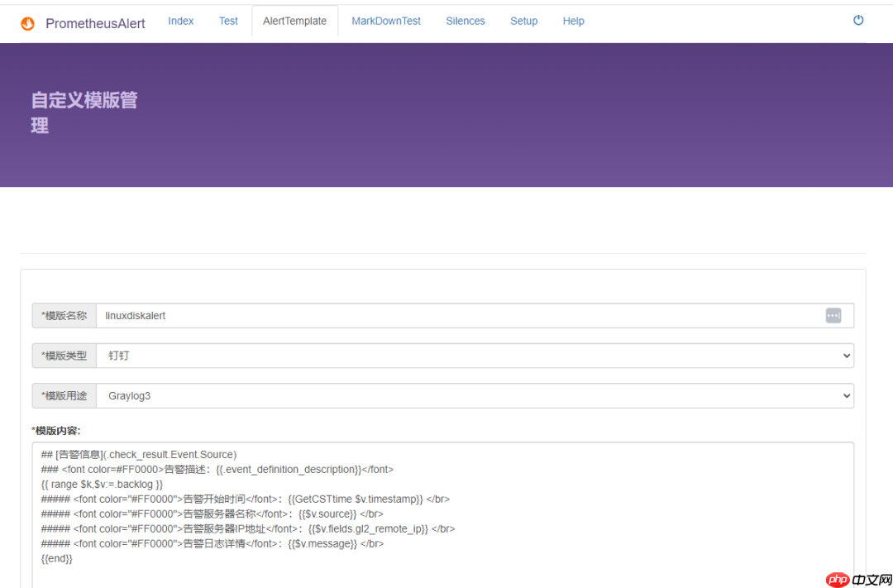This screenshot has width=893, height=588.
Task: Navigate to the Silences section
Action: click(465, 21)
